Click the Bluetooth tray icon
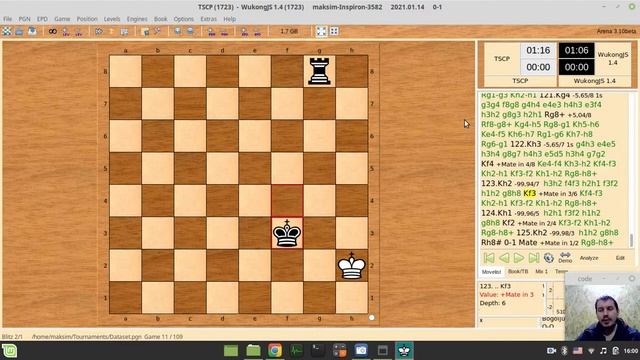The width and height of the screenshot is (640, 360). [564, 351]
